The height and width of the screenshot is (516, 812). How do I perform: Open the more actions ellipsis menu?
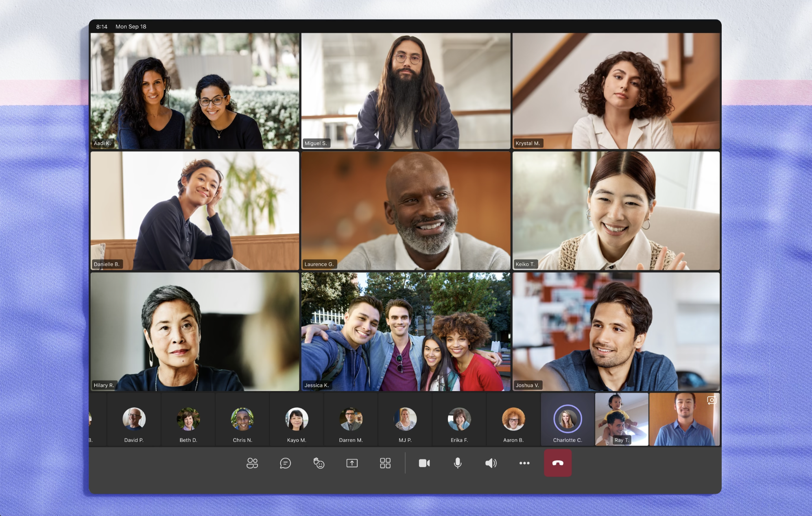(x=524, y=463)
